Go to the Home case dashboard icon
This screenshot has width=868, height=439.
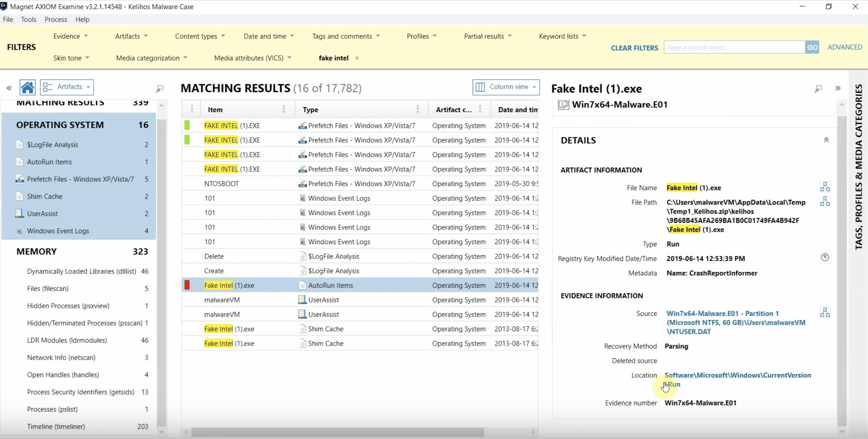pyautogui.click(x=28, y=88)
